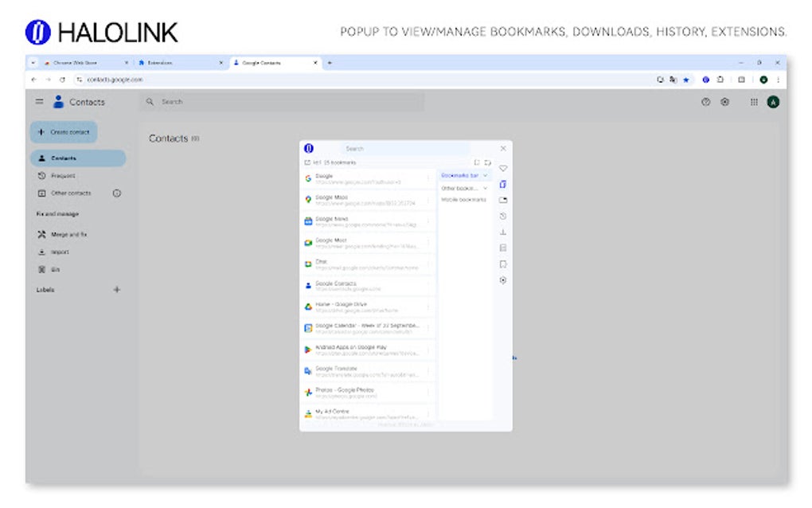The height and width of the screenshot is (508, 812).
Task: Click the HaloLink extension icon in Chrome toolbar
Action: point(705,80)
